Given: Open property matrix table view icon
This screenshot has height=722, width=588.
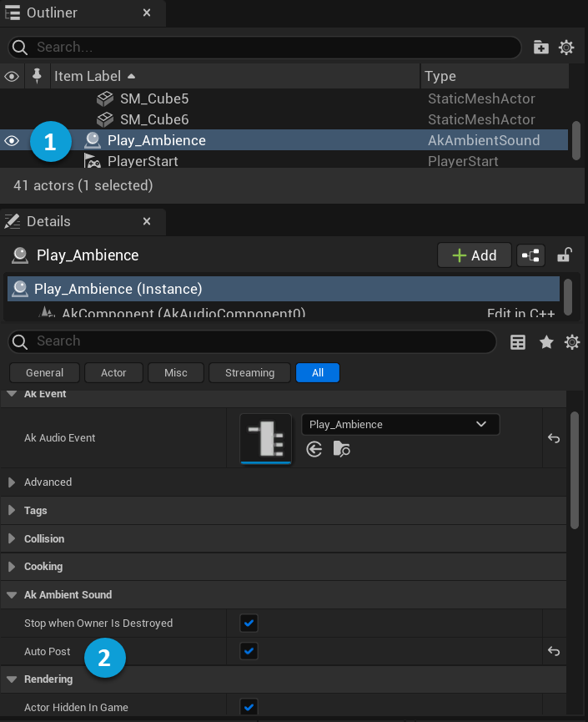Looking at the screenshot, I should [x=518, y=342].
